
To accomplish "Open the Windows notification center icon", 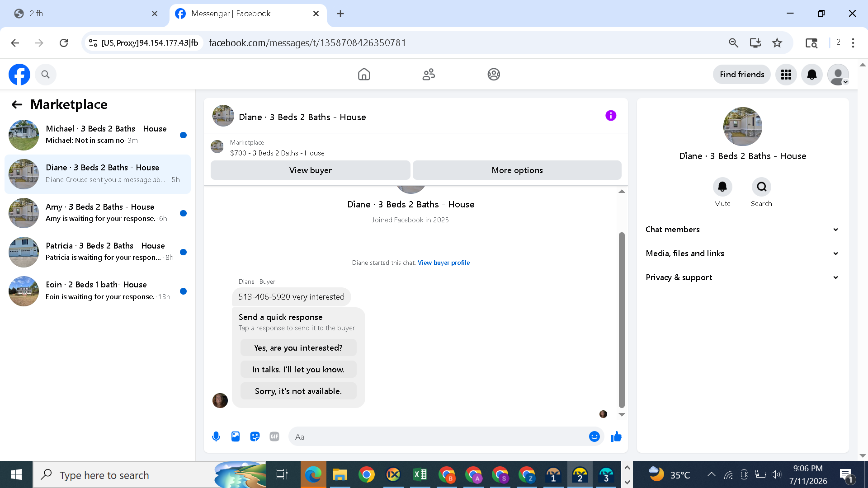I will click(x=846, y=474).
